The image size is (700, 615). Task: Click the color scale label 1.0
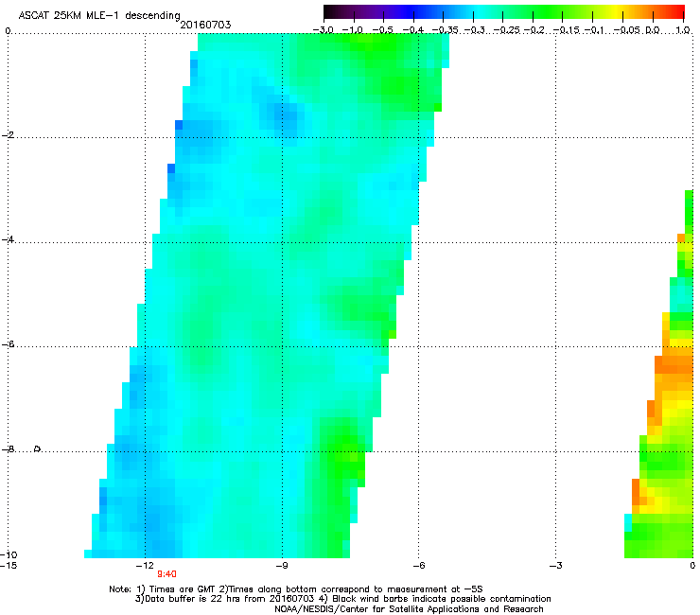(683, 30)
